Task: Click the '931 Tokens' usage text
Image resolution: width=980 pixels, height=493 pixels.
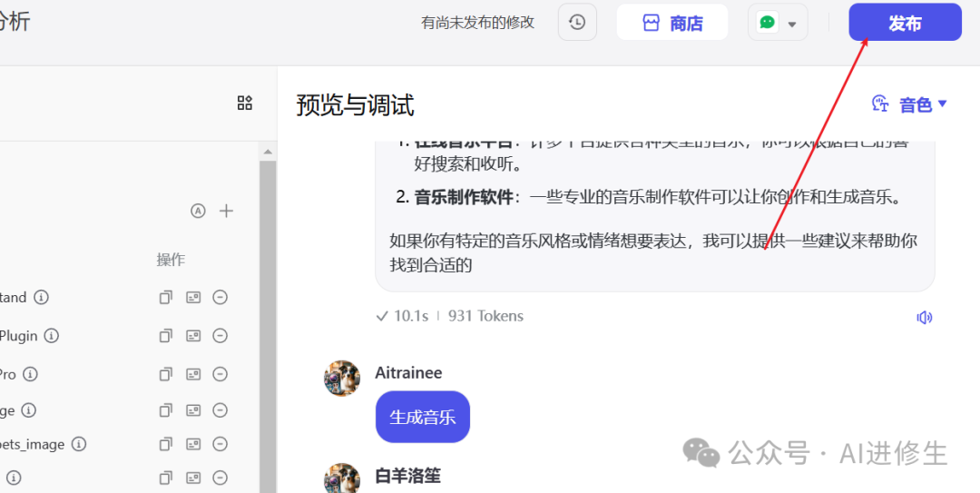Action: (x=485, y=317)
